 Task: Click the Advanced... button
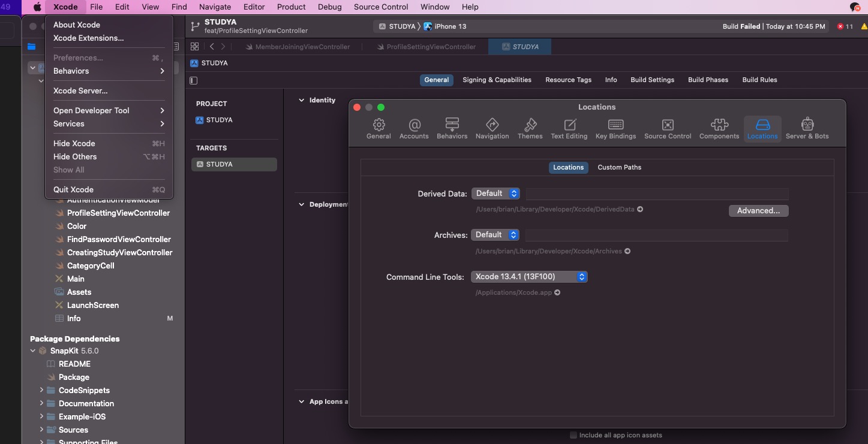[758, 211]
